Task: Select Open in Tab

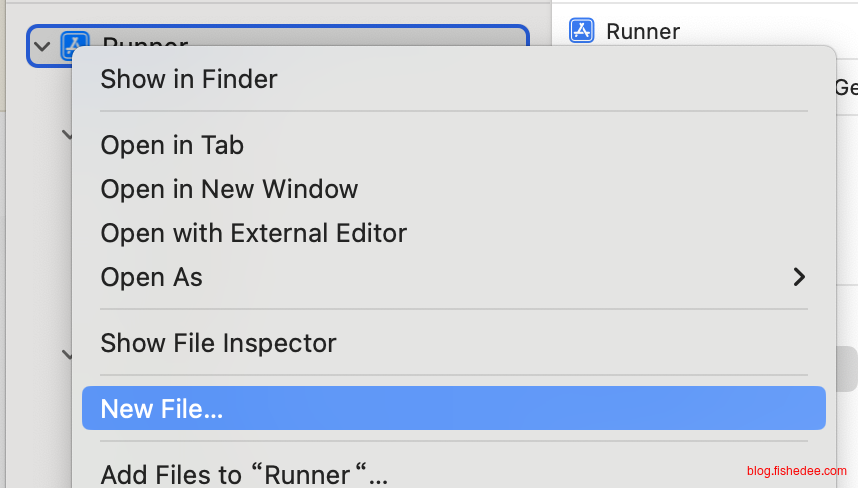Action: coord(172,145)
